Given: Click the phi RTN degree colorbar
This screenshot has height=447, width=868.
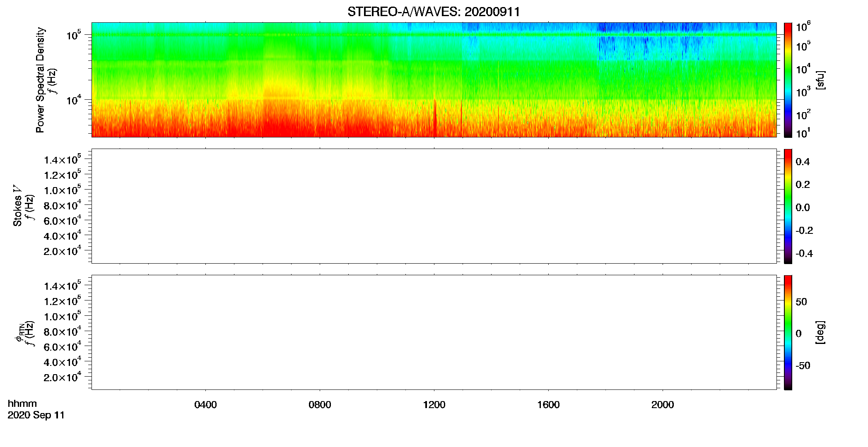Looking at the screenshot, I should [788, 332].
